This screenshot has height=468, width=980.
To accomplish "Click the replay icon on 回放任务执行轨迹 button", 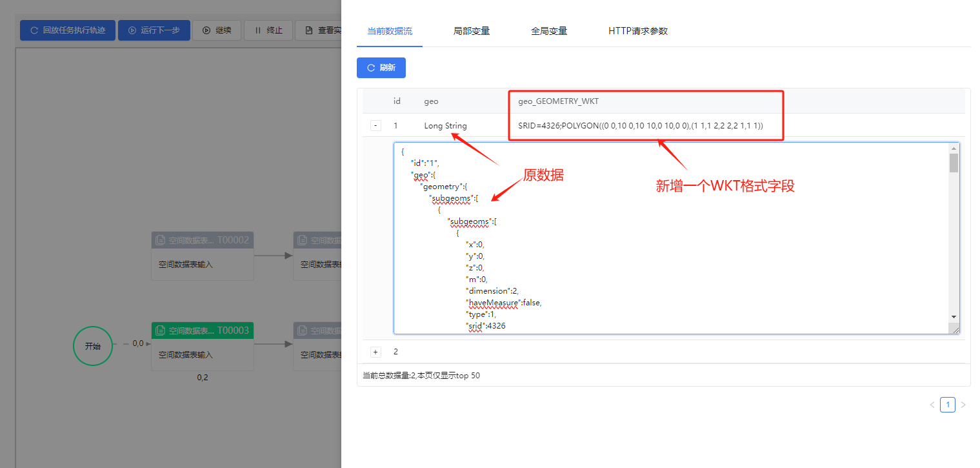I will tap(35, 30).
